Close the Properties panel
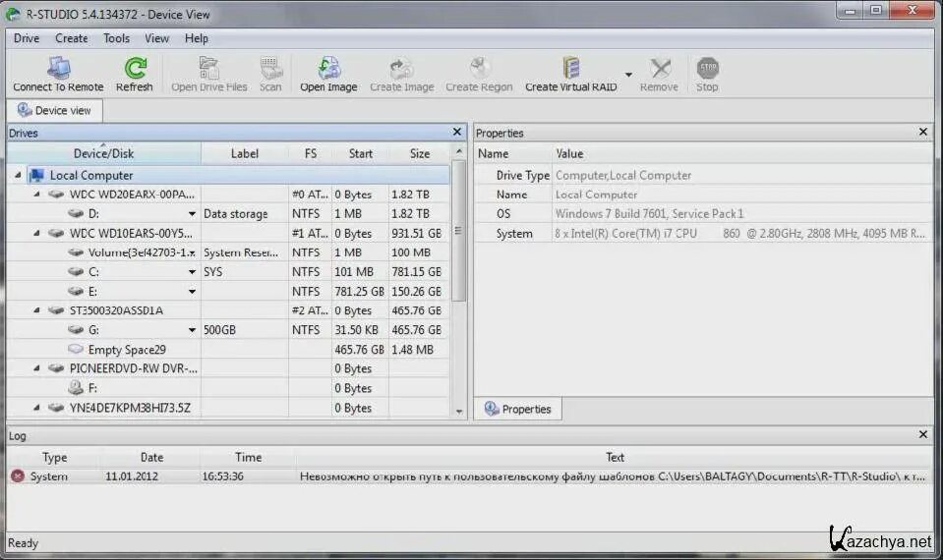Image resolution: width=943 pixels, height=560 pixels. 923,132
